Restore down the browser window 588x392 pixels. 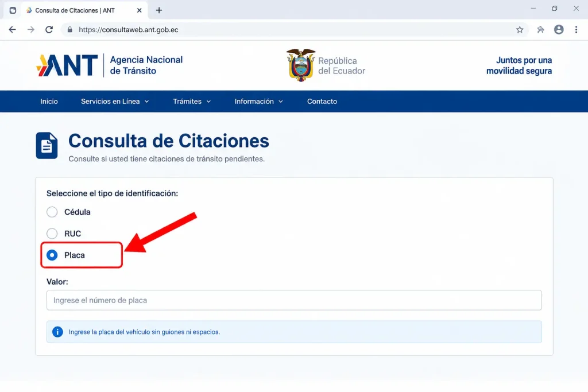pos(554,8)
